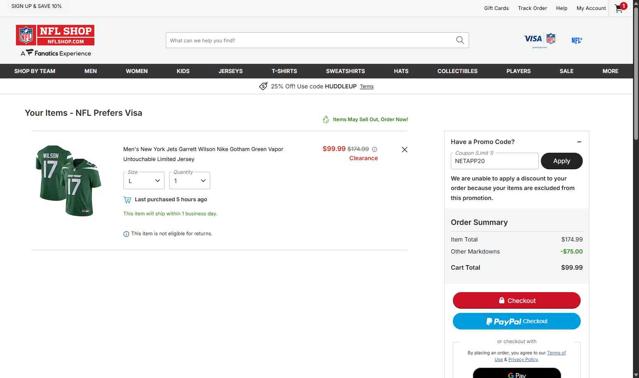Open Shop By Team menu
Image resolution: width=639 pixels, height=378 pixels.
(35, 71)
